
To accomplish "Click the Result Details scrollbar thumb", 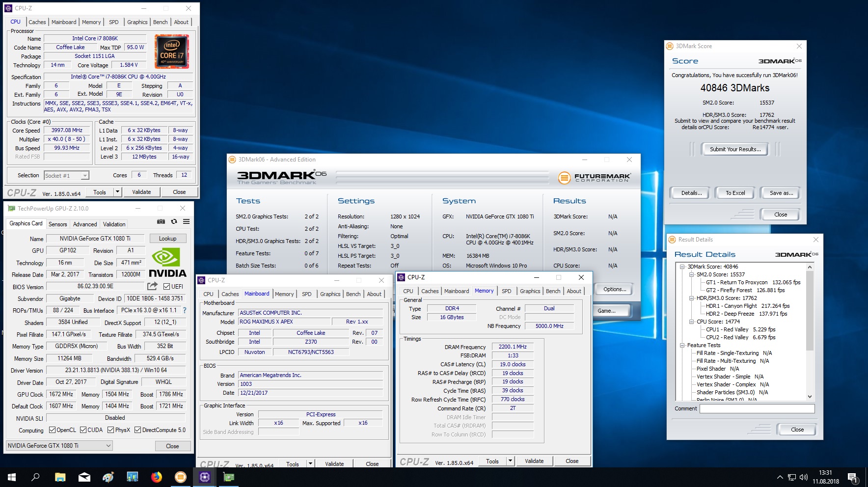I will (x=810, y=310).
